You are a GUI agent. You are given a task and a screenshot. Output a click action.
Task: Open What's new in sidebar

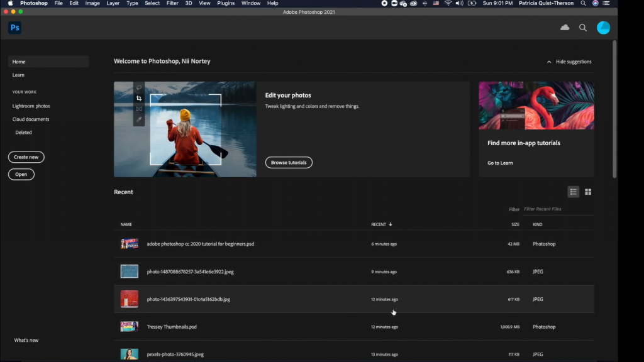[x=26, y=340]
